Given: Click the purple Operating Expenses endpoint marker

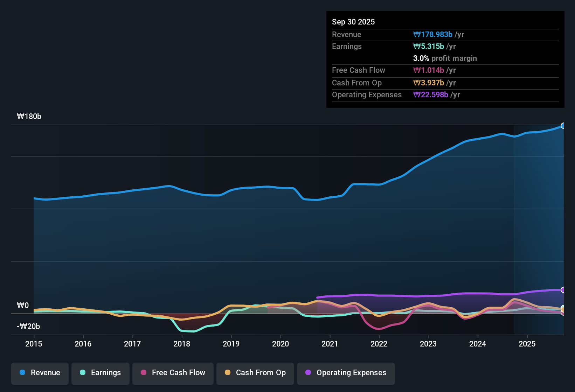Looking at the screenshot, I should [563, 290].
